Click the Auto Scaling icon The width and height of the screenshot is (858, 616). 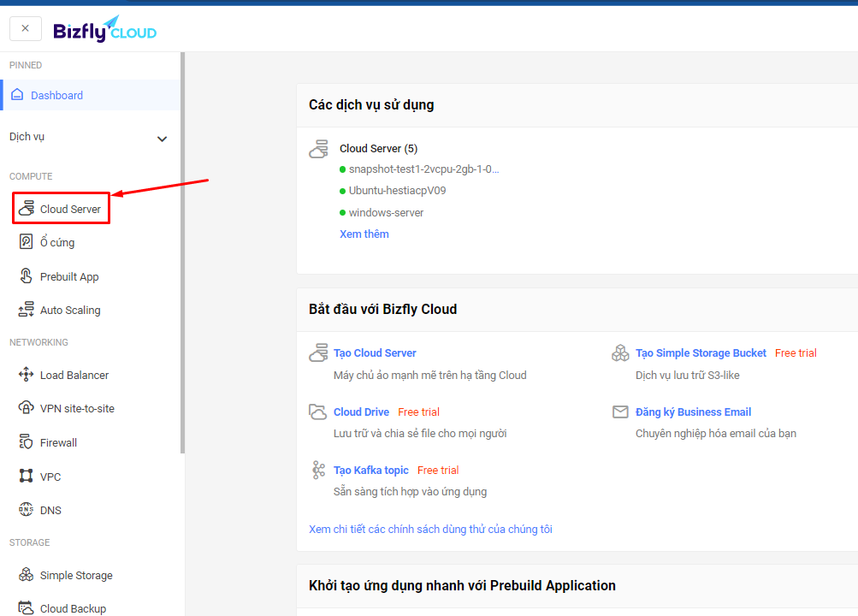[x=27, y=310]
